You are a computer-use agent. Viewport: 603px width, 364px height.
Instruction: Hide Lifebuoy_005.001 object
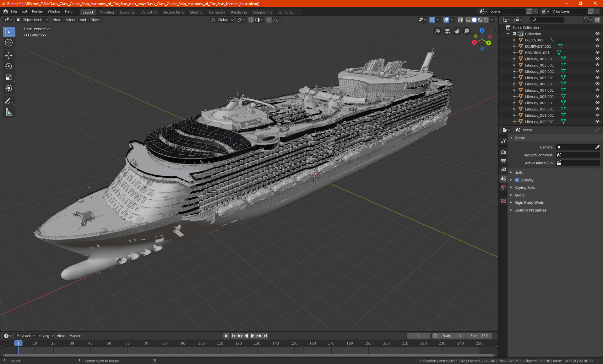pos(597,78)
